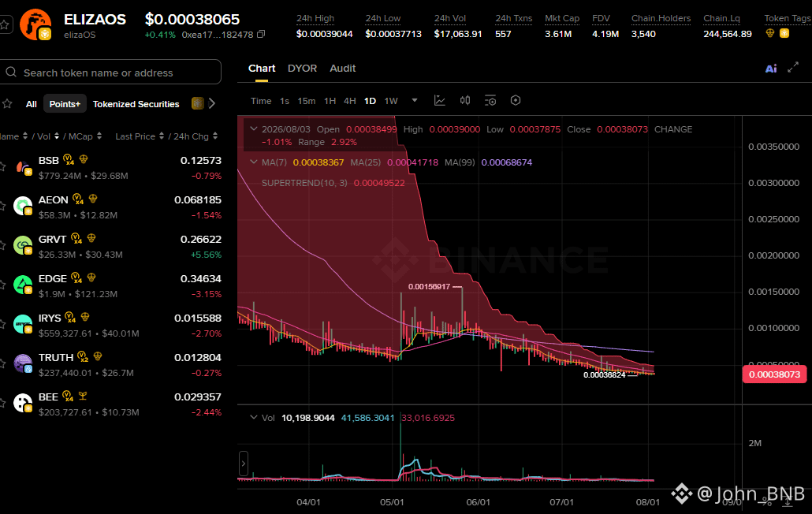The image size is (812, 514).
Task: Copy the ELIZAOS contract address
Action: tap(261, 34)
